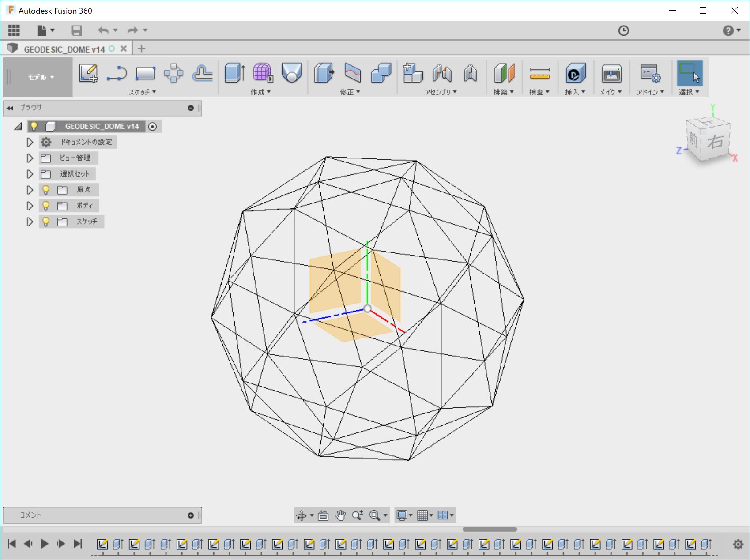
Task: Activate the 選択 selection tool
Action: click(690, 73)
